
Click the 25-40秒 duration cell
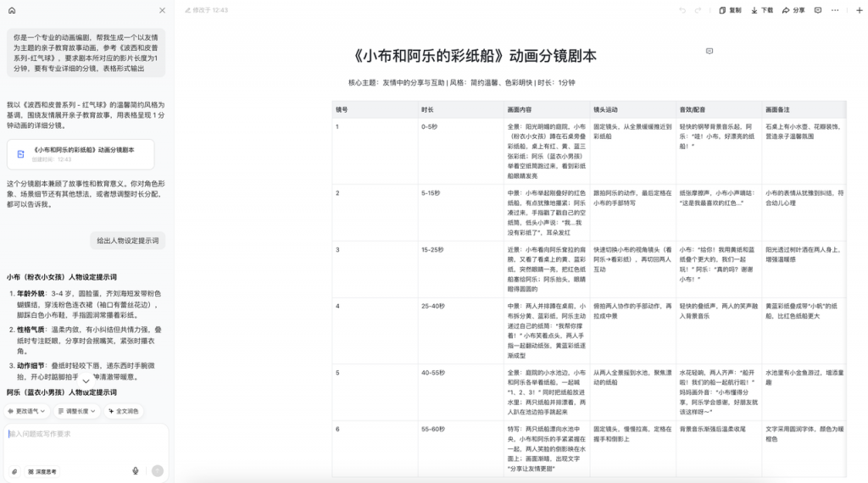tap(460, 330)
